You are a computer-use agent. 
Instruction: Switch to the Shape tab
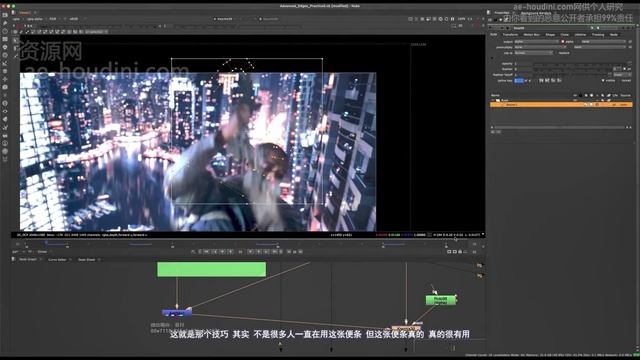pos(551,35)
